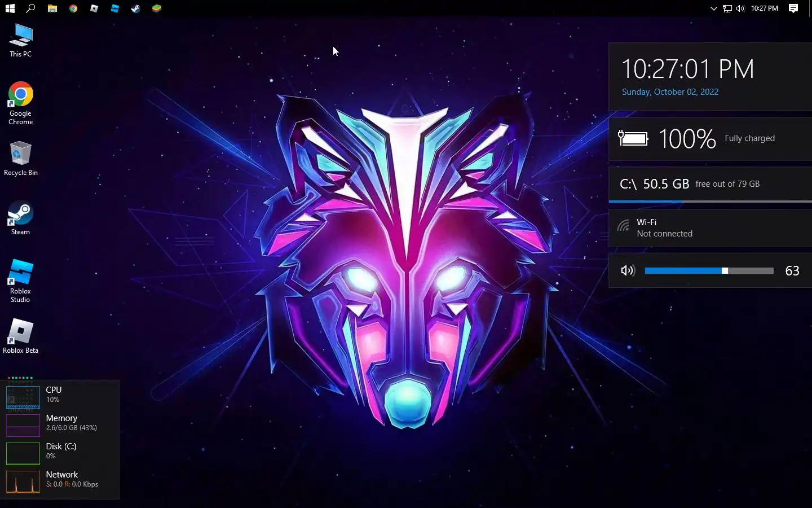Viewport: 812px width, 508px height.
Task: Open Steam from the taskbar
Action: (x=136, y=8)
